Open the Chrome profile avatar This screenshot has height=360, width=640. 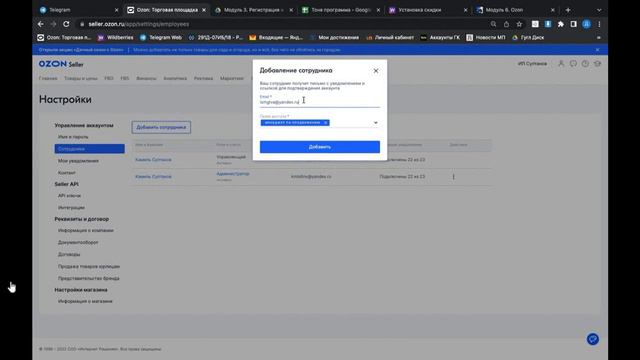tap(587, 24)
